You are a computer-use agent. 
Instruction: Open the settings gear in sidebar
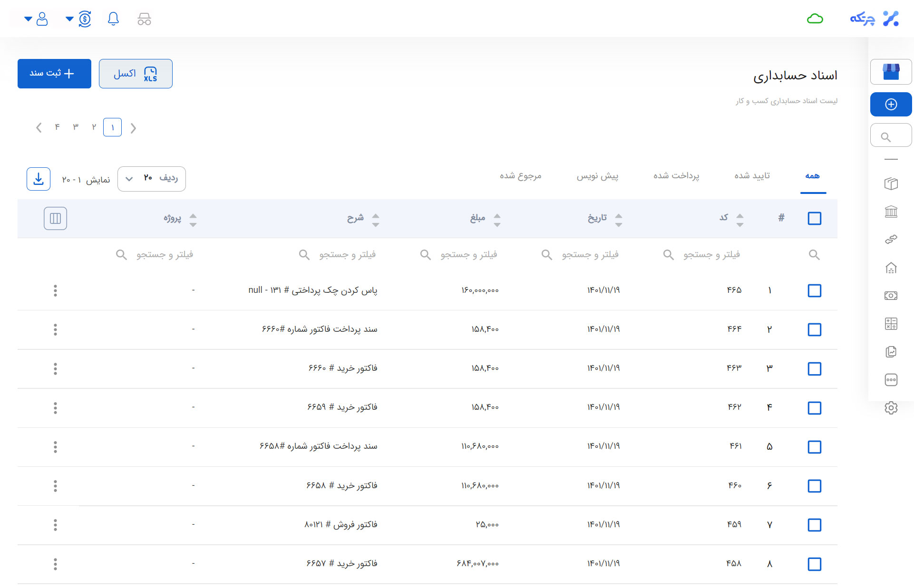pyautogui.click(x=891, y=408)
